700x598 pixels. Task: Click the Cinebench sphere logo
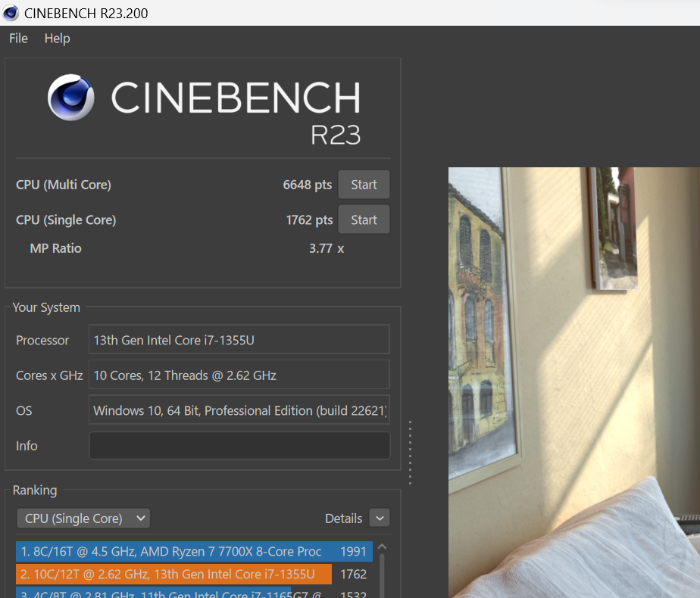point(71,98)
